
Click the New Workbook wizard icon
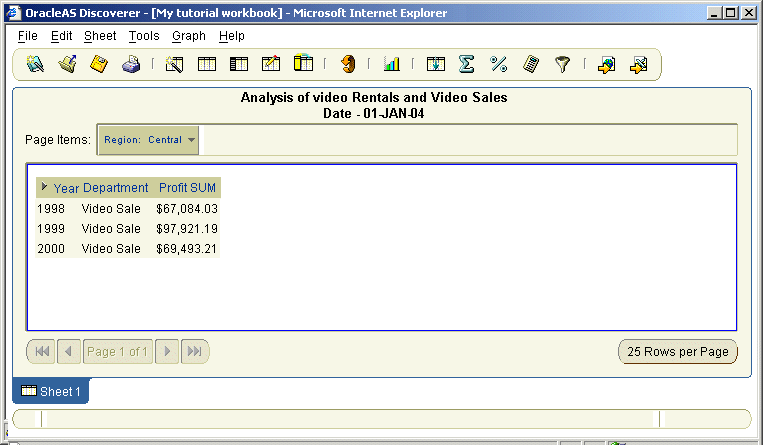click(x=35, y=64)
